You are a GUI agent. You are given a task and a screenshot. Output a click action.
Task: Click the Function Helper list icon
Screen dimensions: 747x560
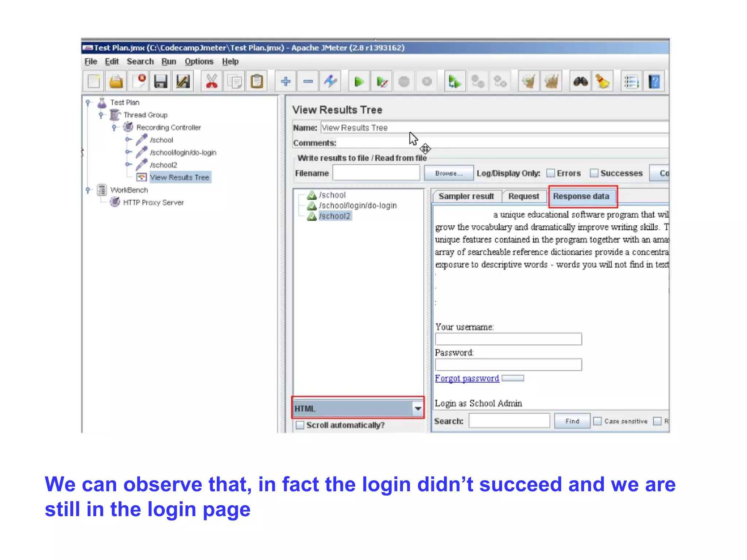631,81
